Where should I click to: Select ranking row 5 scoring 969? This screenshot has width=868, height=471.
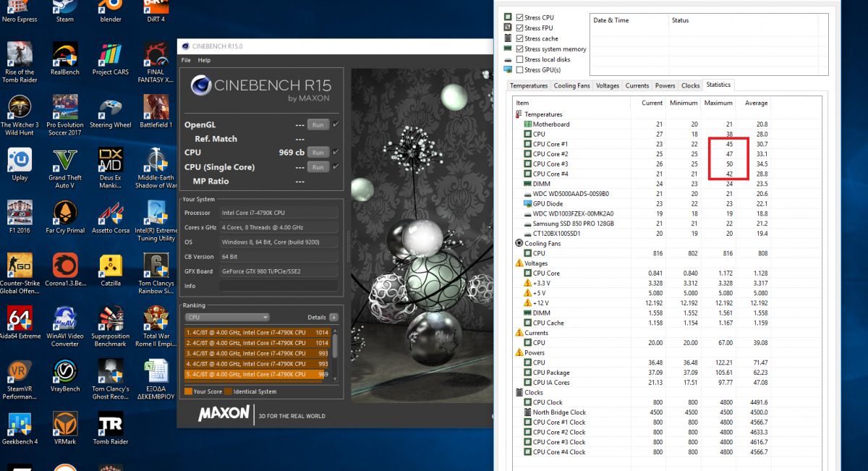pos(258,374)
